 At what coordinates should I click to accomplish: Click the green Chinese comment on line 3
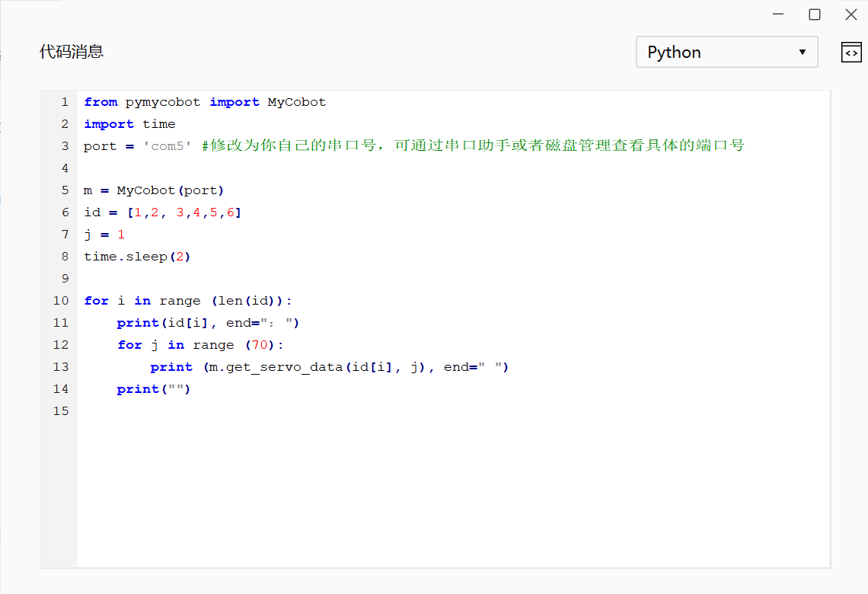[x=472, y=146]
